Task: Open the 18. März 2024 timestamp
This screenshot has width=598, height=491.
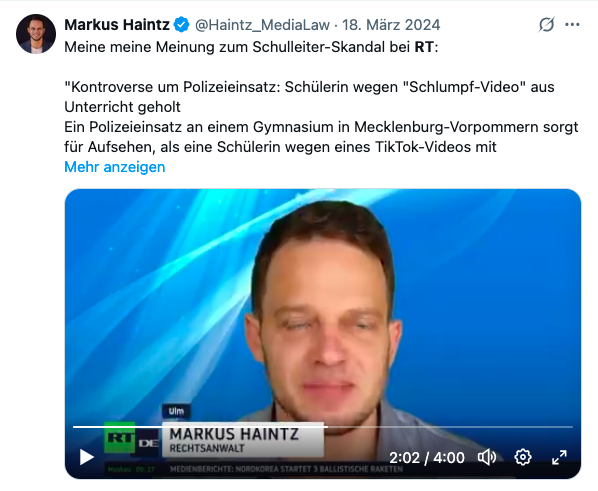Action: pos(391,25)
